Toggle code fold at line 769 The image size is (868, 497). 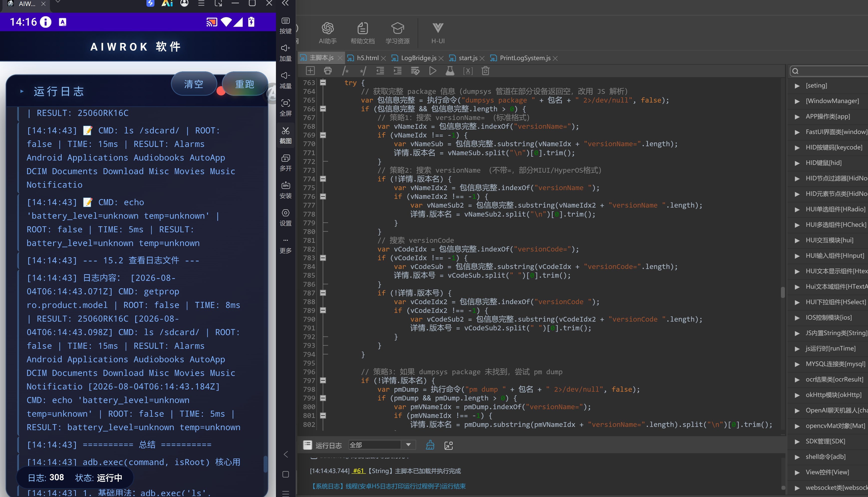pos(323,135)
